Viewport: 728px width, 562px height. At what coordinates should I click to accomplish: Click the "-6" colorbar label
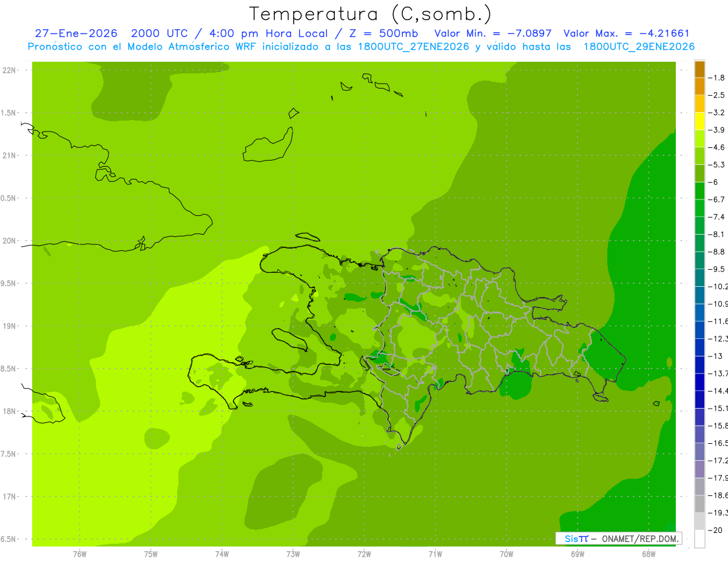715,182
